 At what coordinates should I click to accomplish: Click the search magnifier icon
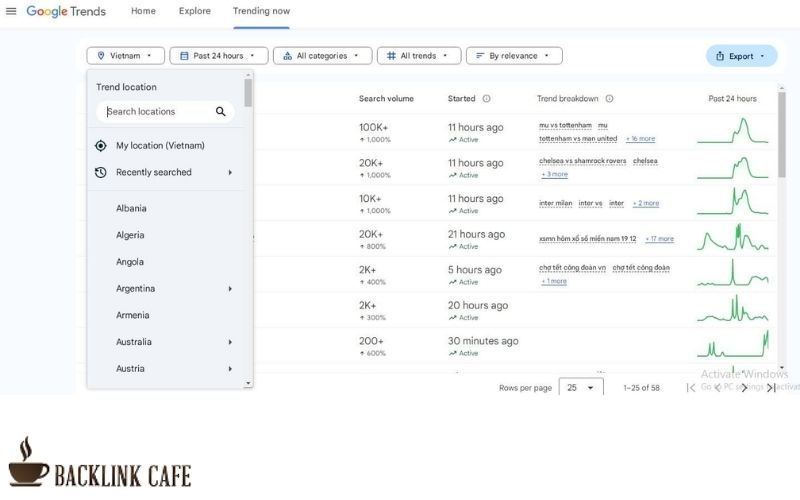point(220,111)
